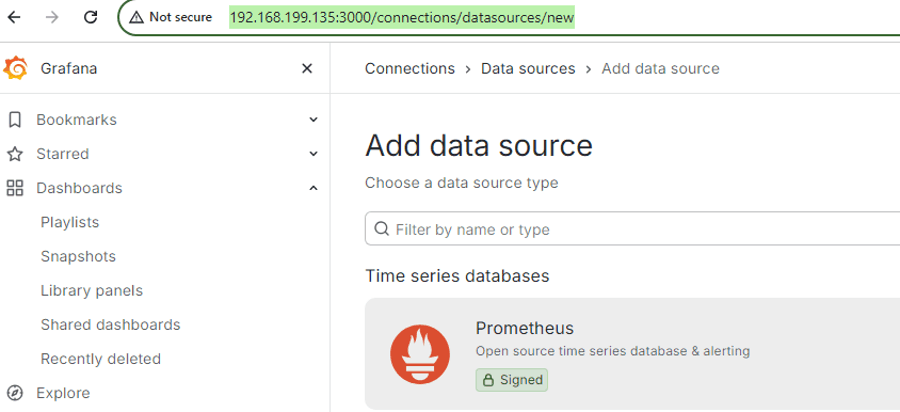Reload the page with the refresh icon

91,17
